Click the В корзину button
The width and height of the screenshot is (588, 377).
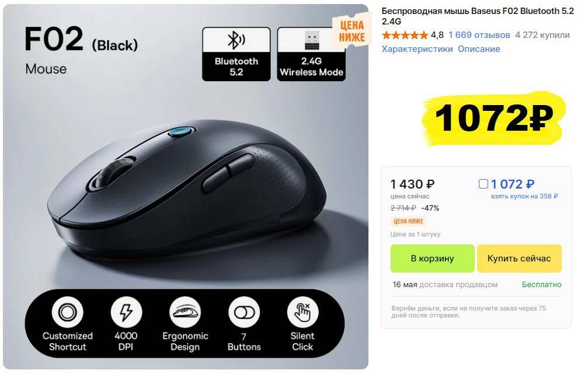coord(432,259)
